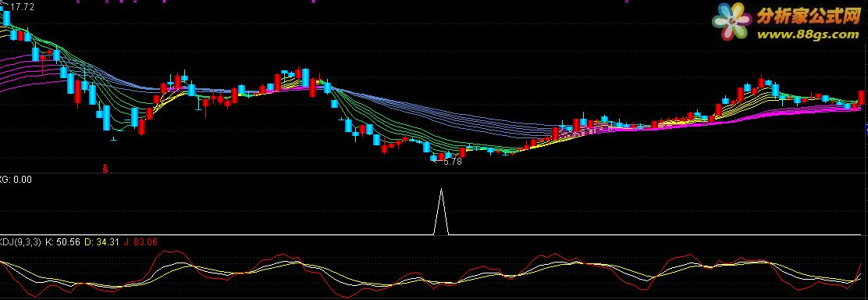Viewport: 868px width, 300px height.
Task: Click the 17.72 high price label
Action: point(22,7)
